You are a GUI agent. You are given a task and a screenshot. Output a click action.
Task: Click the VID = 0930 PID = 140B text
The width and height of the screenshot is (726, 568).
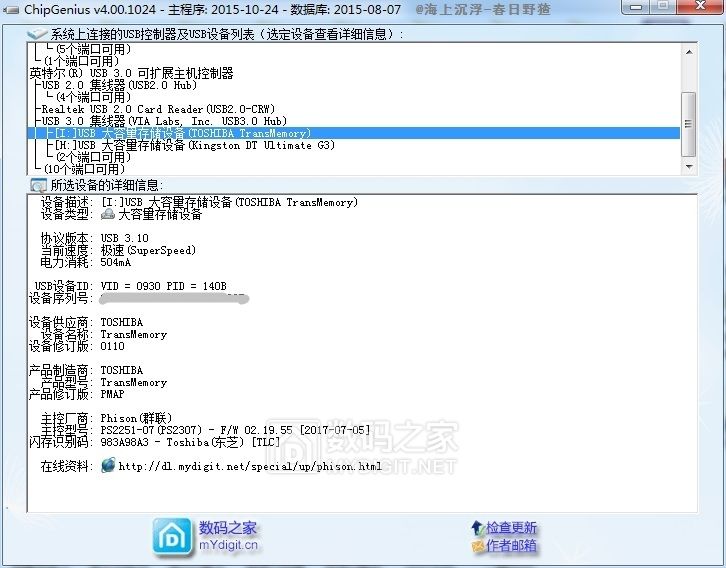pos(163,286)
